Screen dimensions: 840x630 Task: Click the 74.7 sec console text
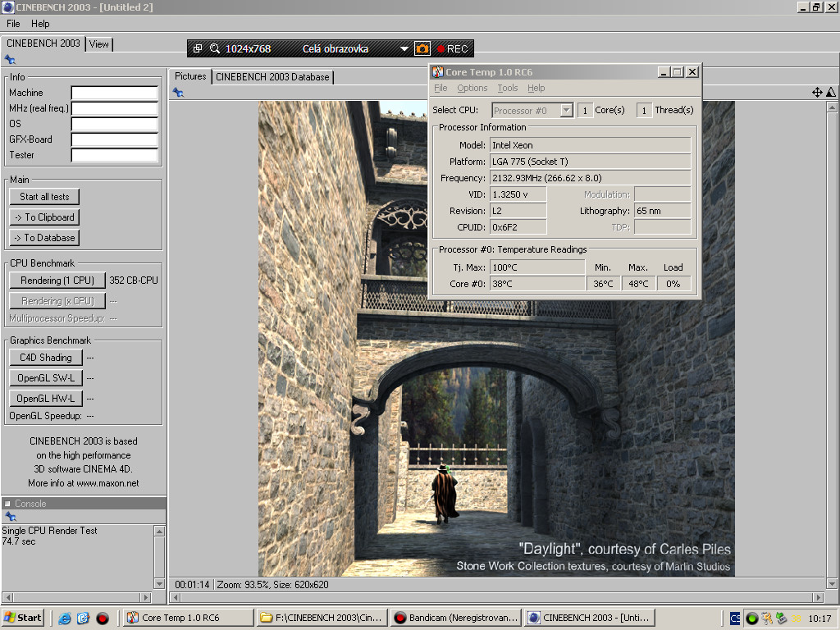(19, 541)
